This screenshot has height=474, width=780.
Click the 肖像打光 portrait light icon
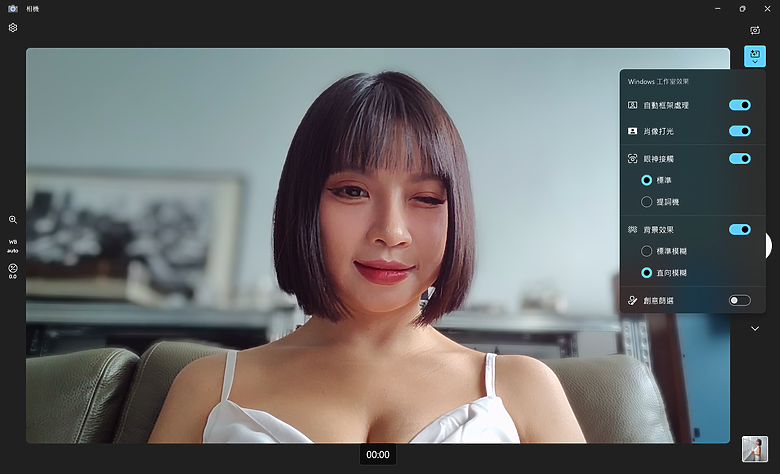point(632,131)
